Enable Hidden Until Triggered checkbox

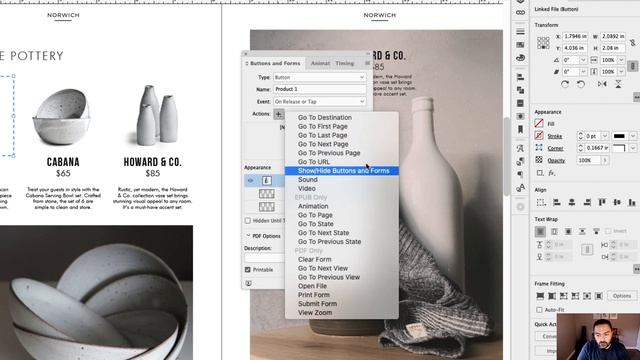click(x=248, y=221)
